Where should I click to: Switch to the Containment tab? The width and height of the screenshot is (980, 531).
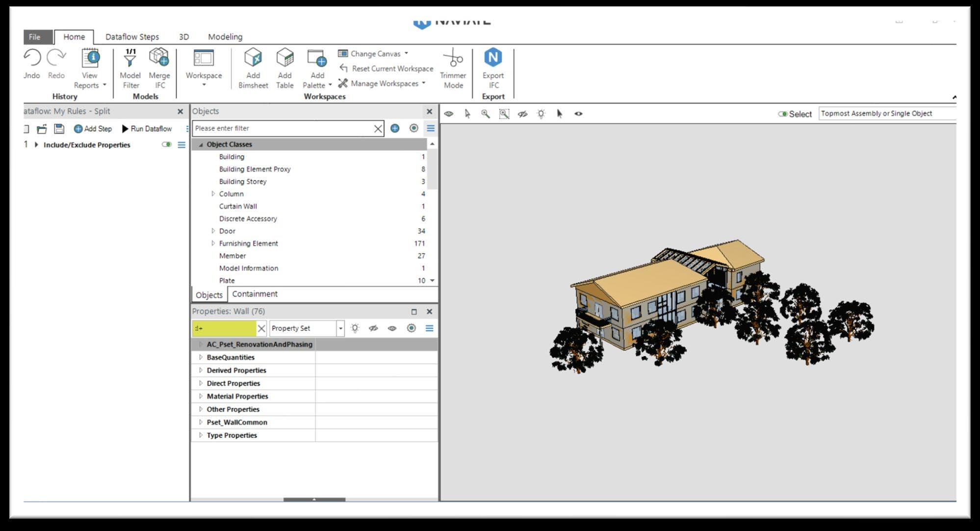point(255,294)
